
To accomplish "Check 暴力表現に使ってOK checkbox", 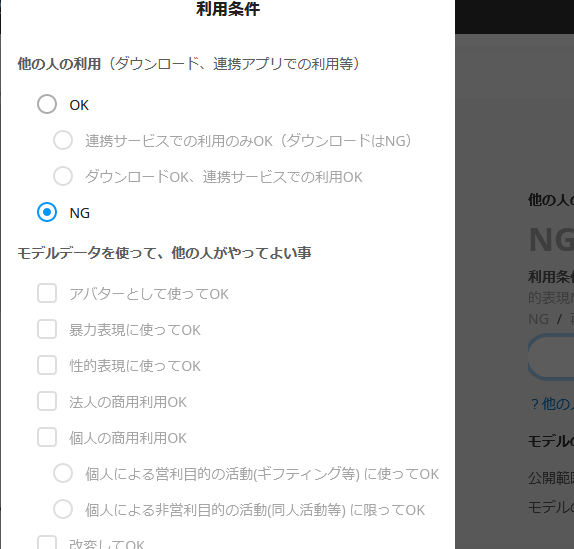I will (47, 329).
